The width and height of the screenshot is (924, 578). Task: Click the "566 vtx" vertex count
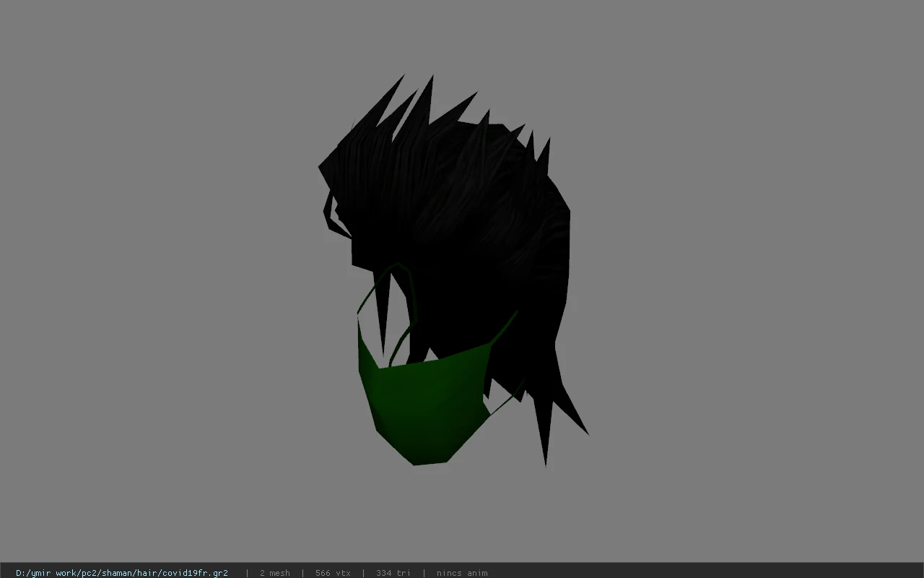pos(333,573)
